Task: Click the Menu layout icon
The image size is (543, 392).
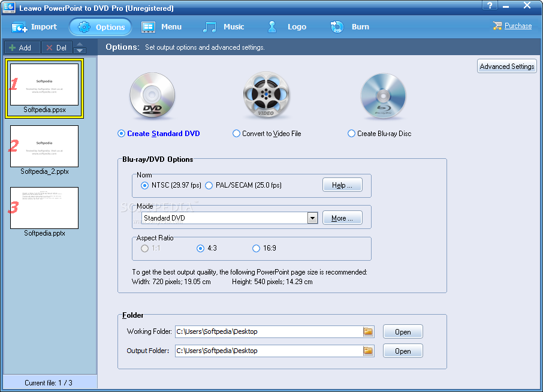Action: [148, 27]
